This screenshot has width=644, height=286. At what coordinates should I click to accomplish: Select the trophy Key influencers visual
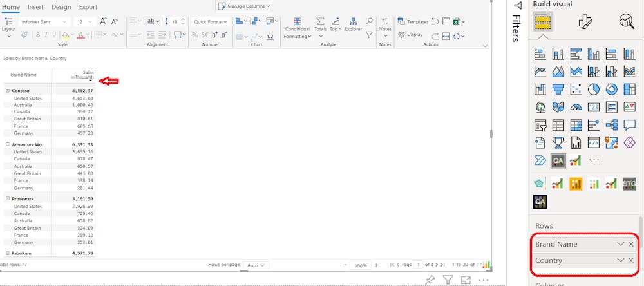[x=558, y=142]
